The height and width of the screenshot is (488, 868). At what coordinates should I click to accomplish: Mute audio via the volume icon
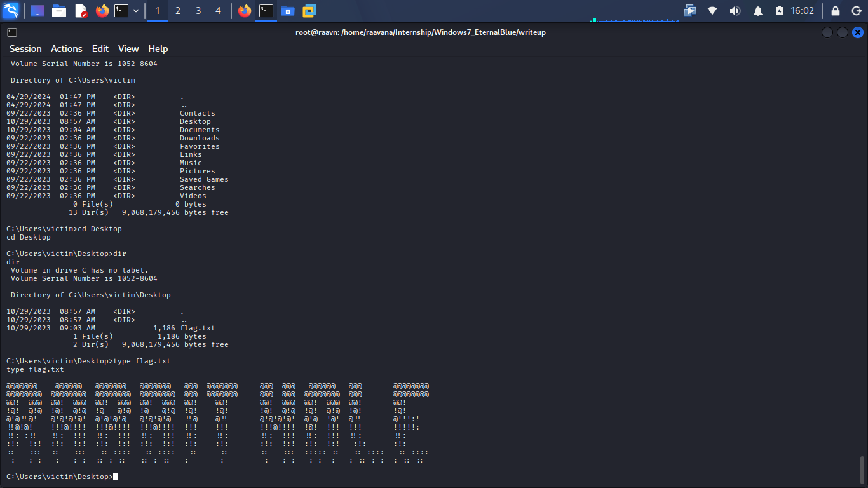(x=735, y=11)
